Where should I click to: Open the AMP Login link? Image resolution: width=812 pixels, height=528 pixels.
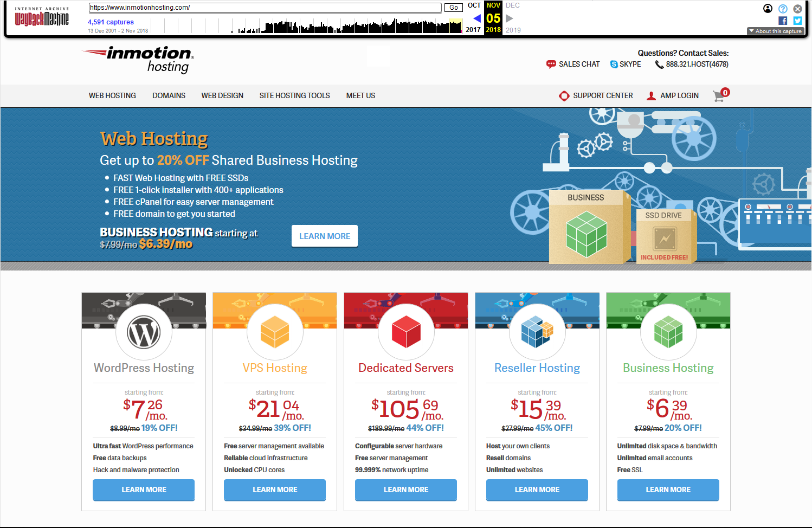[679, 95]
